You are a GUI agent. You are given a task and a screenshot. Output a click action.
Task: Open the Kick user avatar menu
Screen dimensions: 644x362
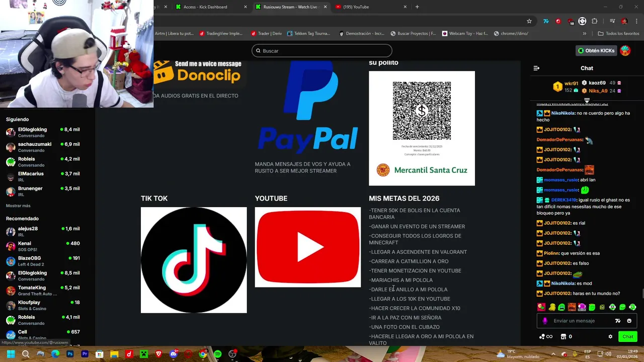(x=625, y=50)
